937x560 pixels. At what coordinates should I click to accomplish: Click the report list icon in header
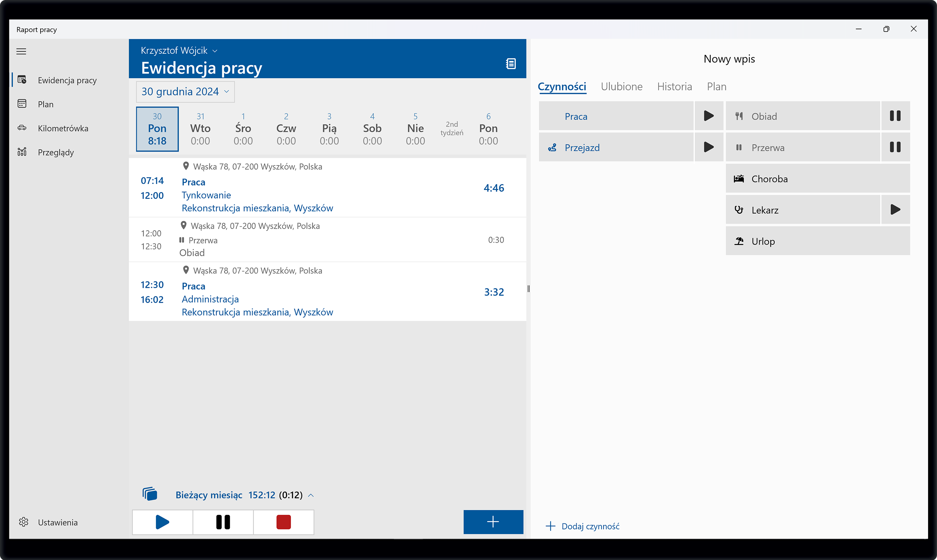(x=511, y=63)
